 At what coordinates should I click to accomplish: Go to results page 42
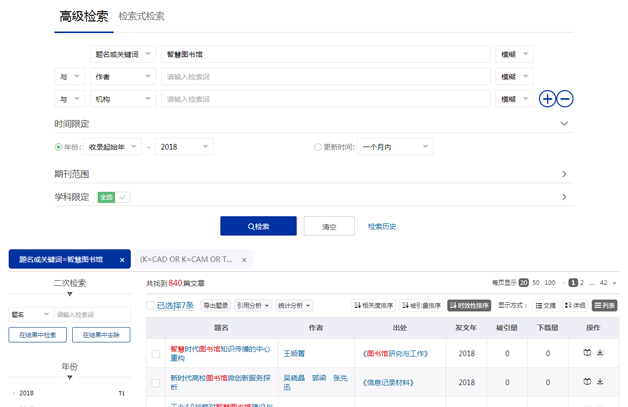coord(603,283)
